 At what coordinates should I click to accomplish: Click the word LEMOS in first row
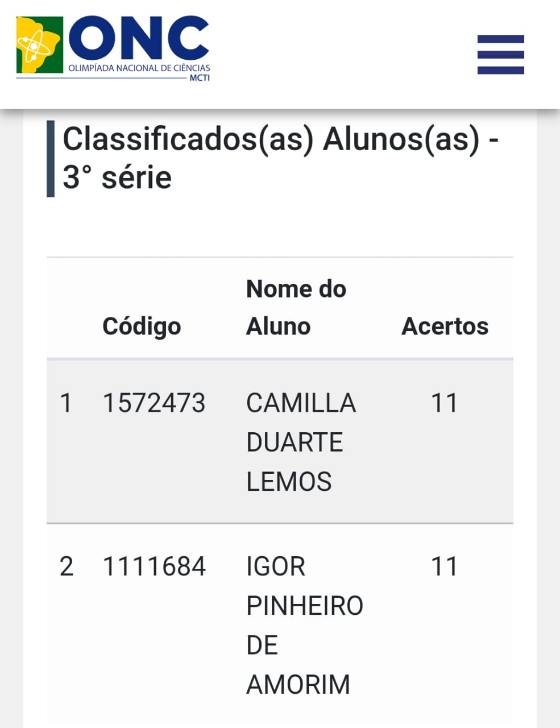click(x=289, y=482)
